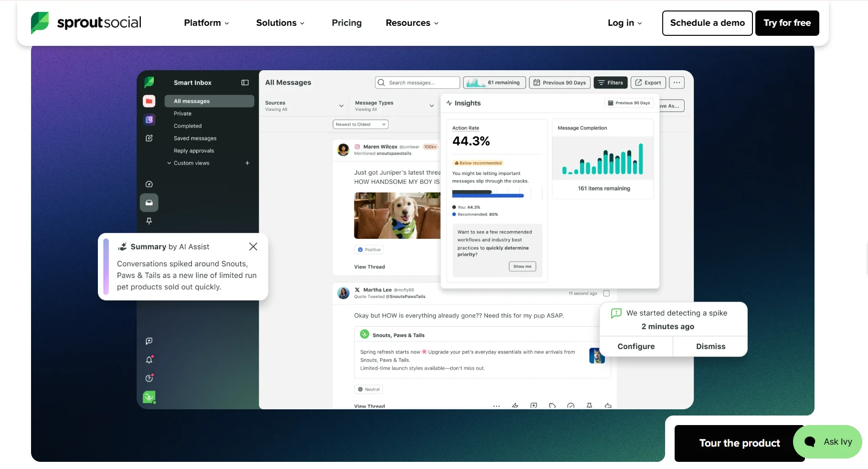Open the Sources dropdown
Viewport: 868px width, 469px height.
[304, 106]
